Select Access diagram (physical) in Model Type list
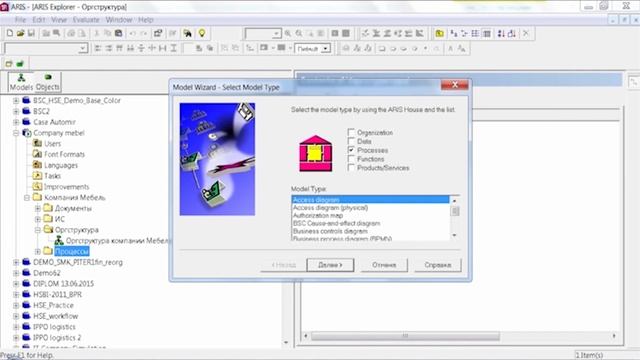 (x=370, y=208)
